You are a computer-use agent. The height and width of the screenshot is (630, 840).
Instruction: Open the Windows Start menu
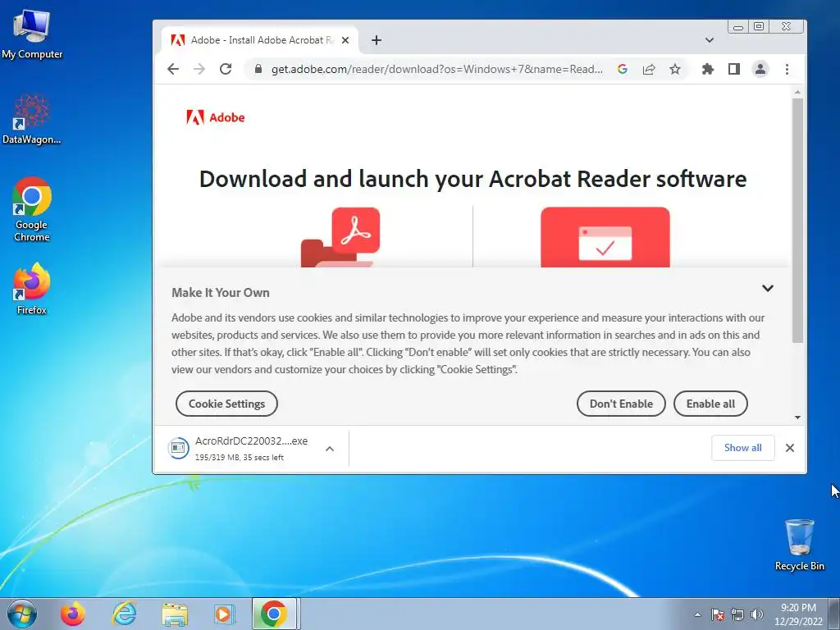pos(22,614)
